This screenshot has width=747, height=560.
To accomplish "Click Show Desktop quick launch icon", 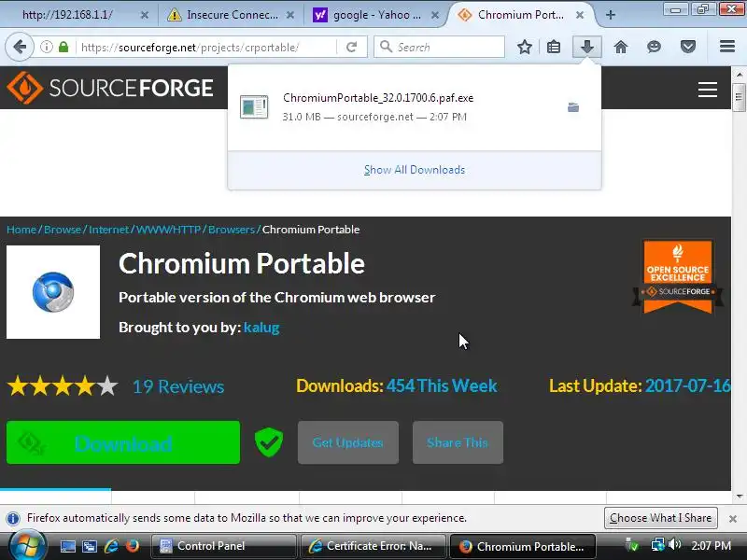I will pyautogui.click(x=67, y=546).
